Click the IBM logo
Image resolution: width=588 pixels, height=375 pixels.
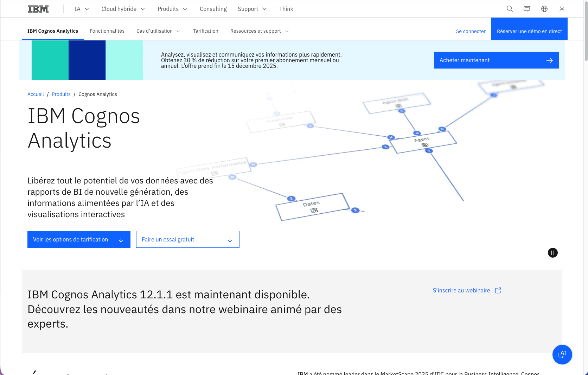tap(38, 8)
